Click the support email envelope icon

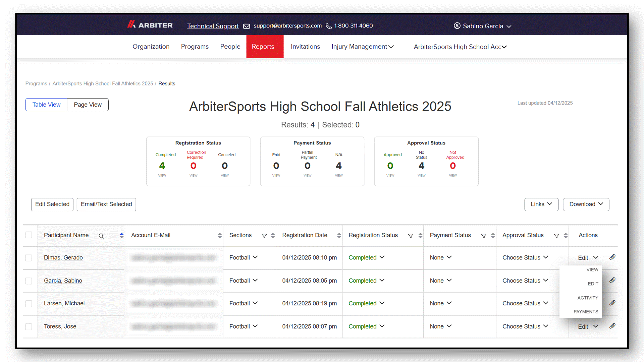pyautogui.click(x=247, y=26)
